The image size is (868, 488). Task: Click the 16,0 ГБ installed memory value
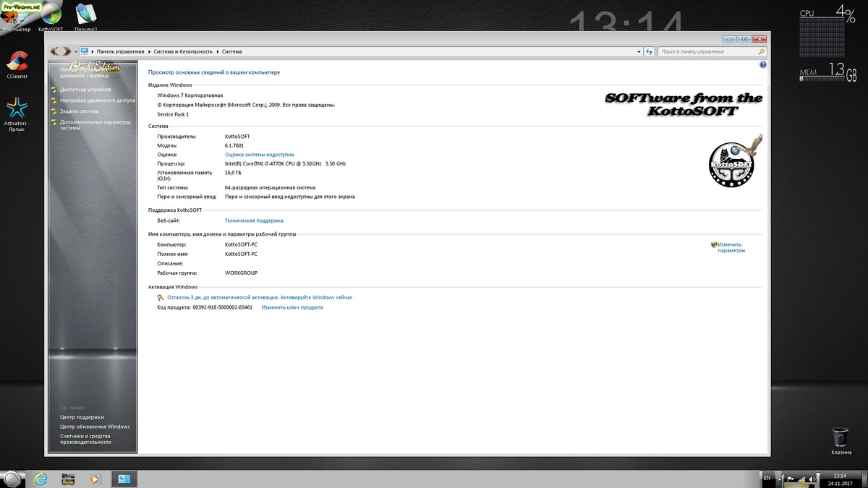pos(233,173)
